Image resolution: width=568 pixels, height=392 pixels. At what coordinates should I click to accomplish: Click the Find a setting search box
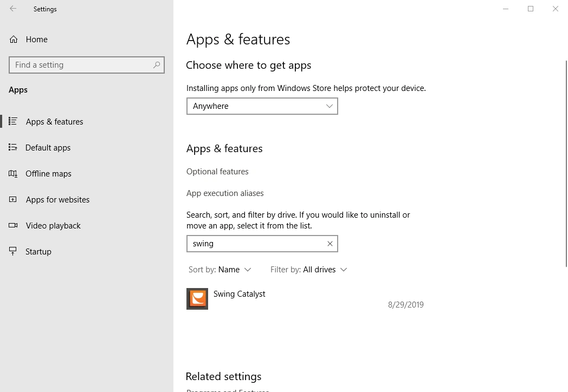[87, 65]
